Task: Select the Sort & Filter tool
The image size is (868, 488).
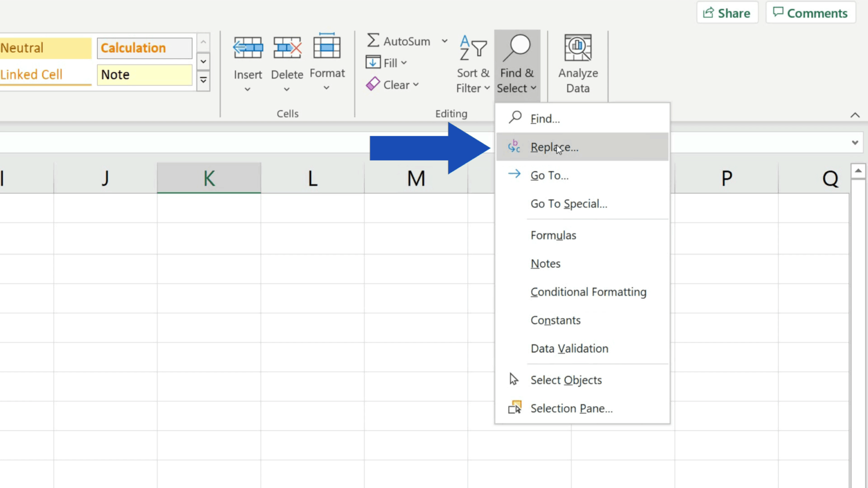Action: point(472,65)
